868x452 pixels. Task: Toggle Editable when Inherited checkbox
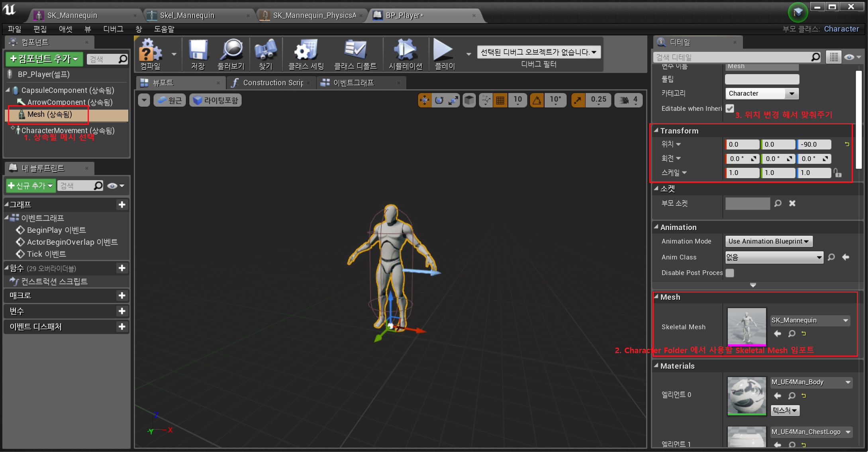point(729,108)
